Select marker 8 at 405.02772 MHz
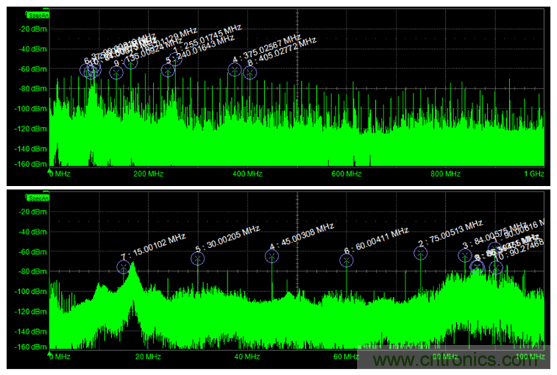Screen dimensions: 557x375 [x=250, y=73]
